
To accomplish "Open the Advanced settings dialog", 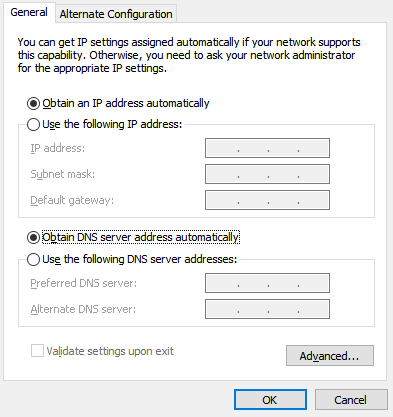I will [330, 356].
